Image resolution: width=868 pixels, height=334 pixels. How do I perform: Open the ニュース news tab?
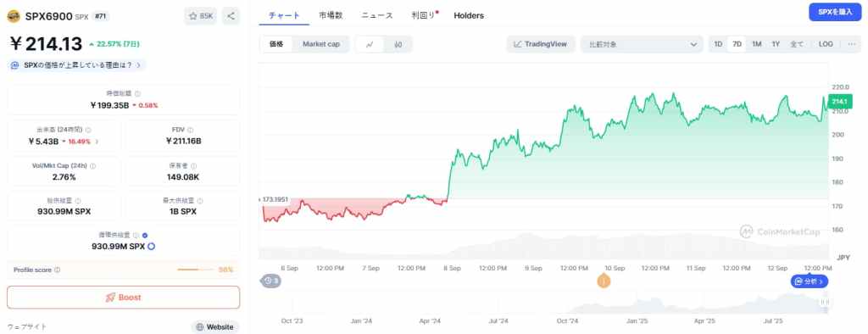377,15
